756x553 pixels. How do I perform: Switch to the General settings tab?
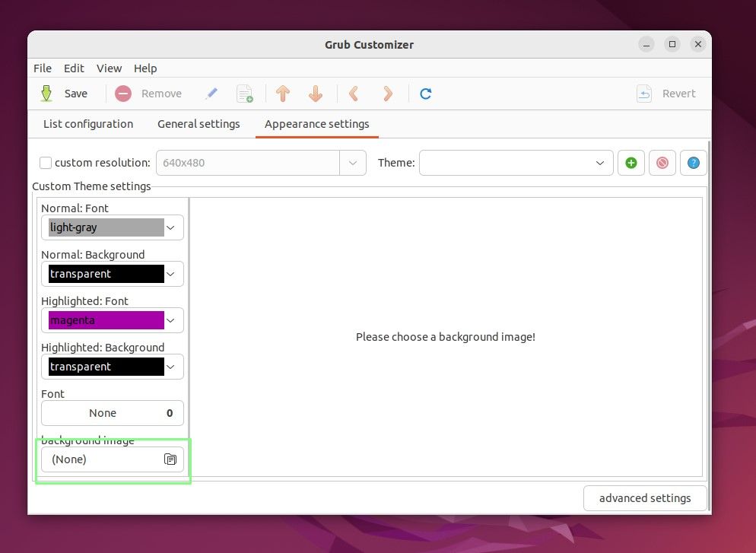199,123
